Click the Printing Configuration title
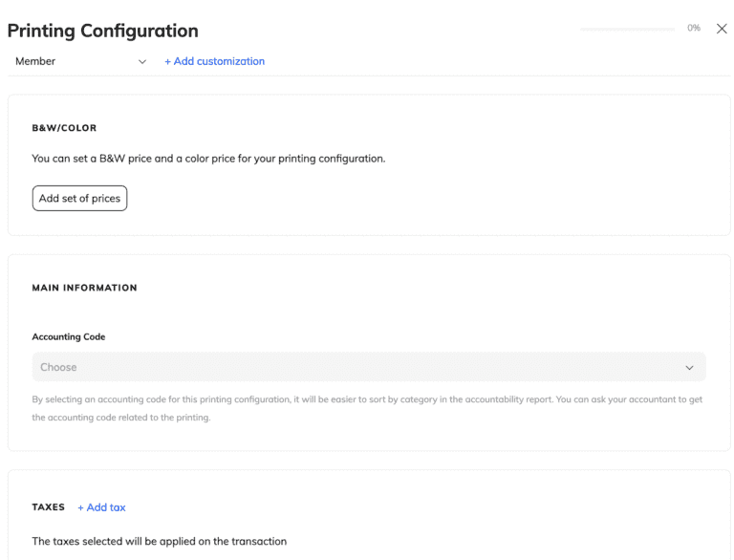 (103, 31)
